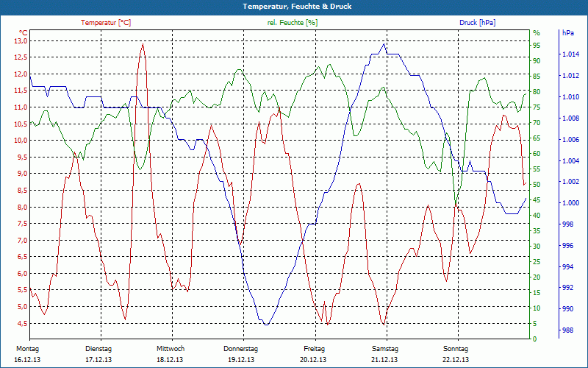The height and width of the screenshot is (368, 588).
Task: Click the 95 humidity axis value
Action: [x=537, y=46]
